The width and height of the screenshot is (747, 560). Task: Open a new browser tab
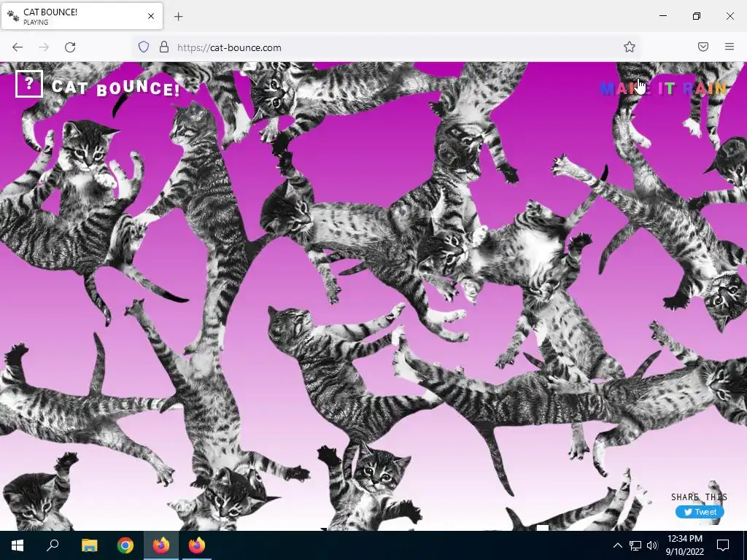click(178, 17)
